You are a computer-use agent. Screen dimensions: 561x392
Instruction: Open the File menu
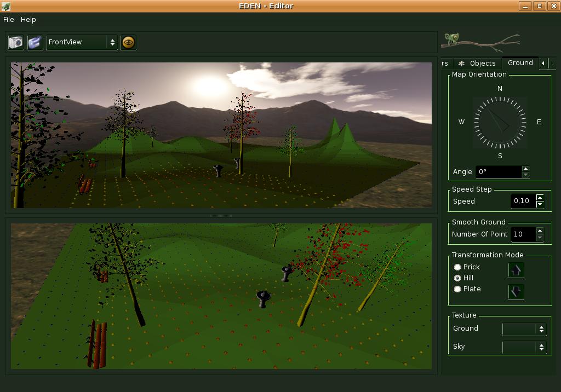[x=9, y=19]
